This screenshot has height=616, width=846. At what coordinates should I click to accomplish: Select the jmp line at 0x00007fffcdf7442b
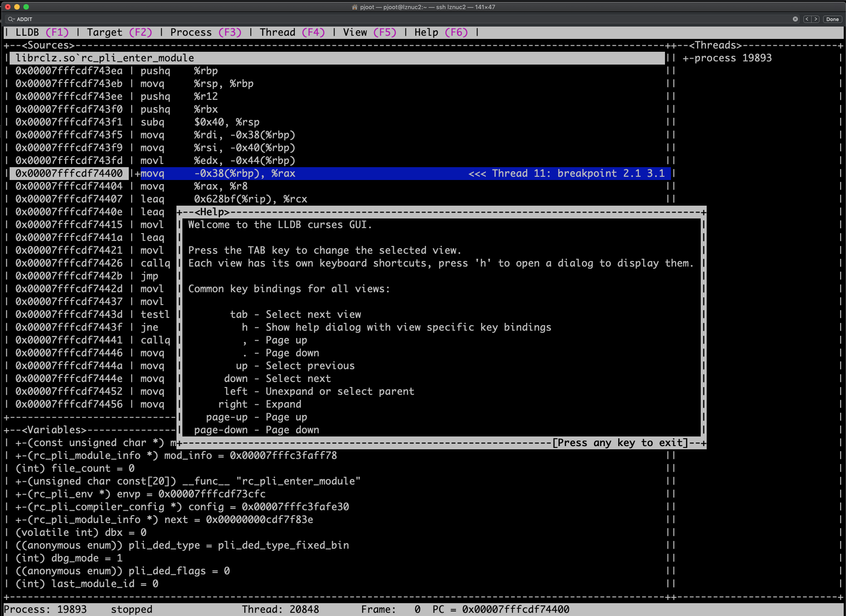(x=87, y=276)
